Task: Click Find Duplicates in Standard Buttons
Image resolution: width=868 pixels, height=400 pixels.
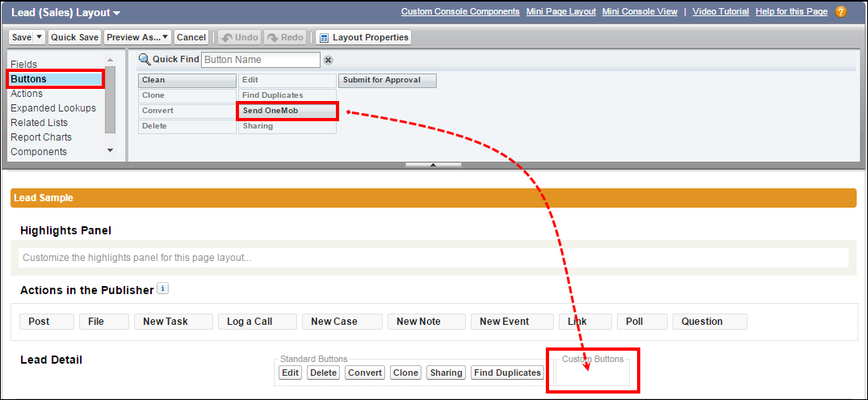Action: [x=507, y=373]
